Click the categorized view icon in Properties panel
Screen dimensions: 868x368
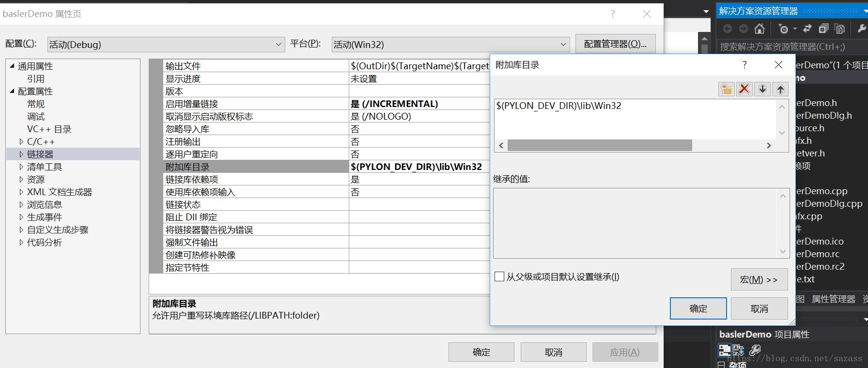[x=724, y=350]
